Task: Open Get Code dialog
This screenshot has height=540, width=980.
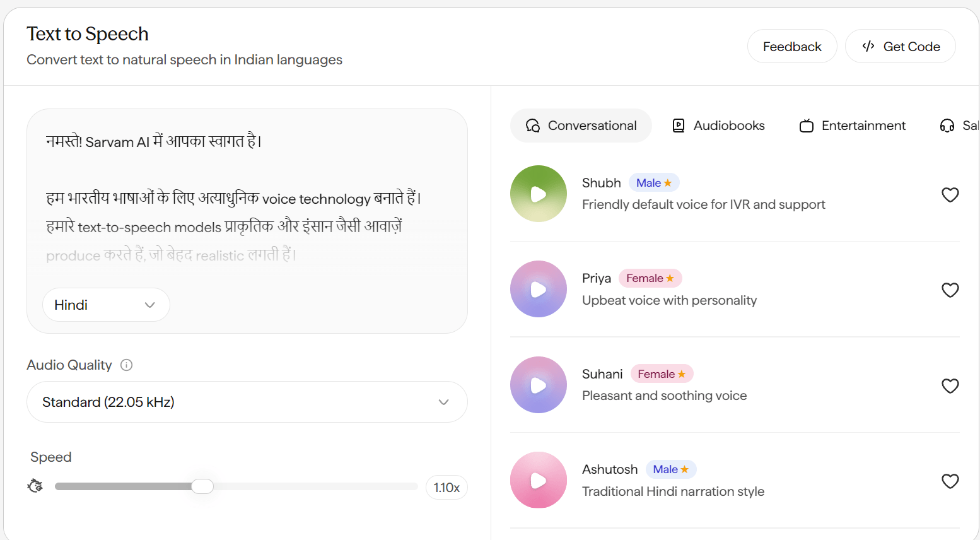Action: point(901,46)
